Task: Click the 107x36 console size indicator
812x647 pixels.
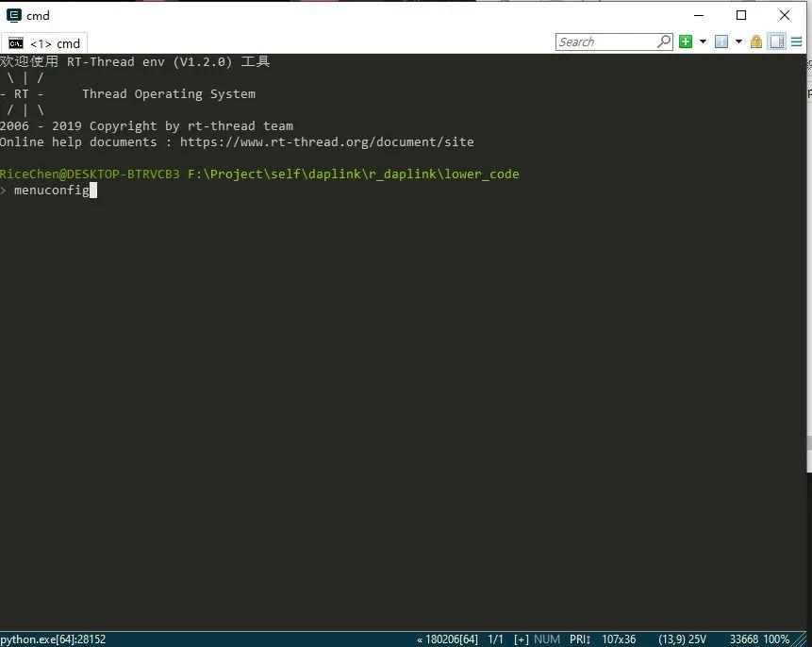Action: [x=619, y=639]
